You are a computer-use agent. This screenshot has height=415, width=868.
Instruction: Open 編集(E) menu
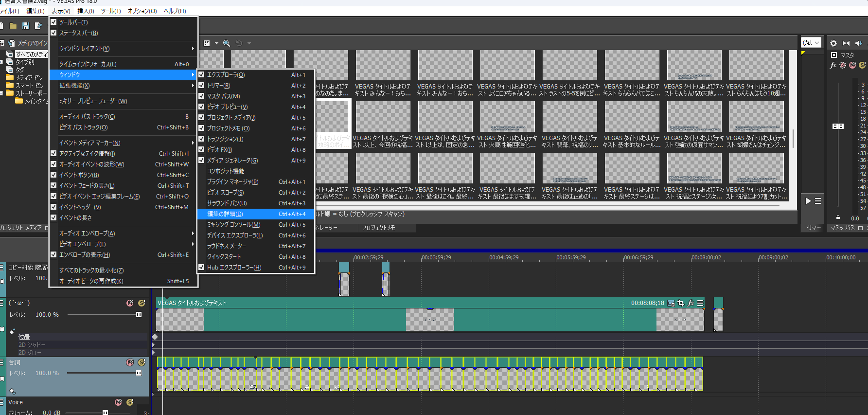pos(35,11)
